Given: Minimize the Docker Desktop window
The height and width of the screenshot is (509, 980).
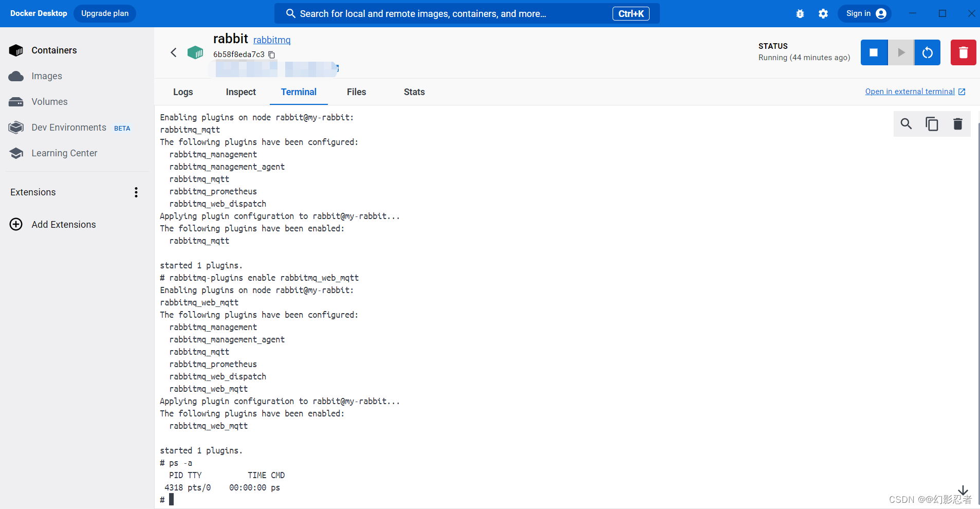Looking at the screenshot, I should pos(913,13).
